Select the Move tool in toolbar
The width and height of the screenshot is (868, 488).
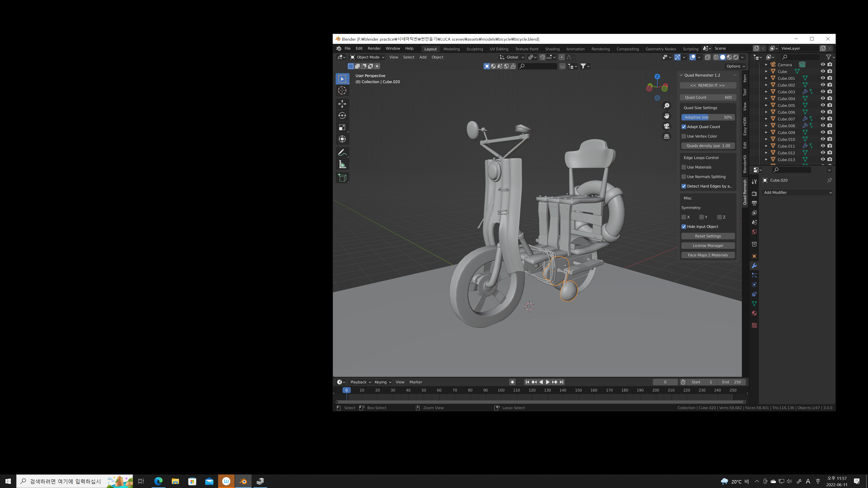pos(342,104)
